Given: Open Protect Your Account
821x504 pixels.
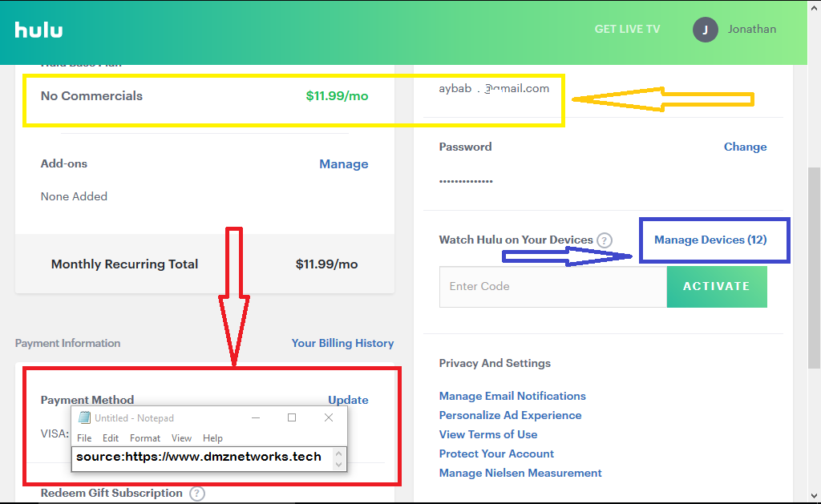Looking at the screenshot, I should (x=496, y=454).
